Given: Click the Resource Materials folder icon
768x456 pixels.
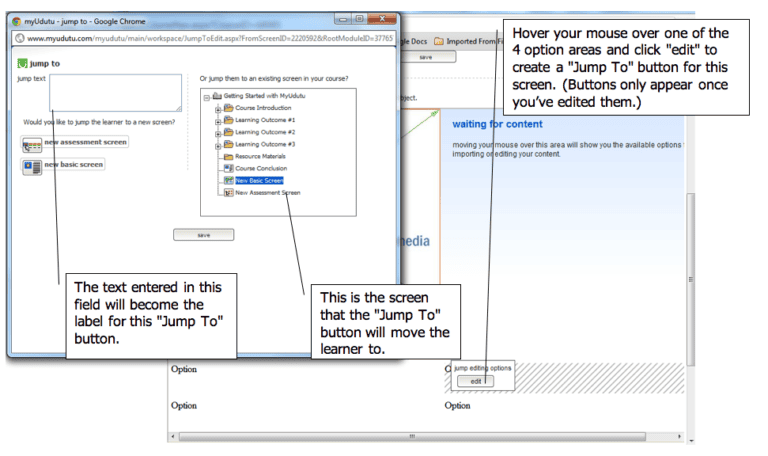Looking at the screenshot, I should coord(228,156).
